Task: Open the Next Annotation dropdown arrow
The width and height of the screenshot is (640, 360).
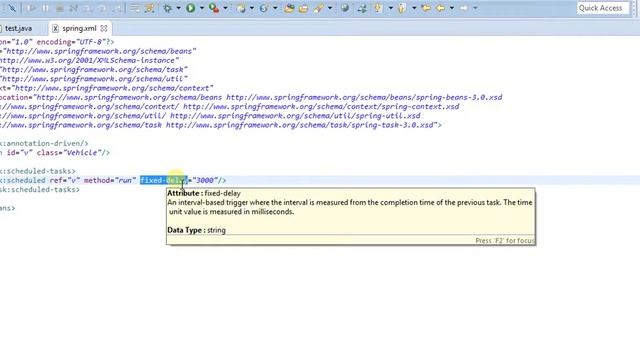Action: point(391,8)
